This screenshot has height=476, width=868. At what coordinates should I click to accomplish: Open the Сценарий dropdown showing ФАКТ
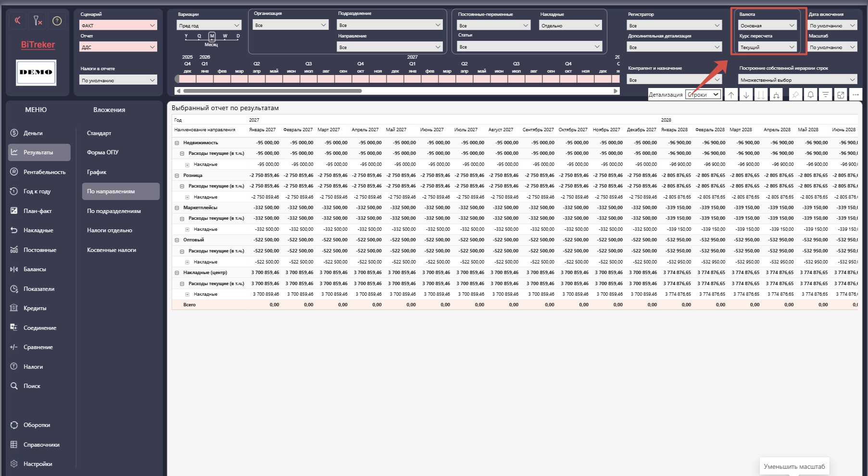pos(118,25)
